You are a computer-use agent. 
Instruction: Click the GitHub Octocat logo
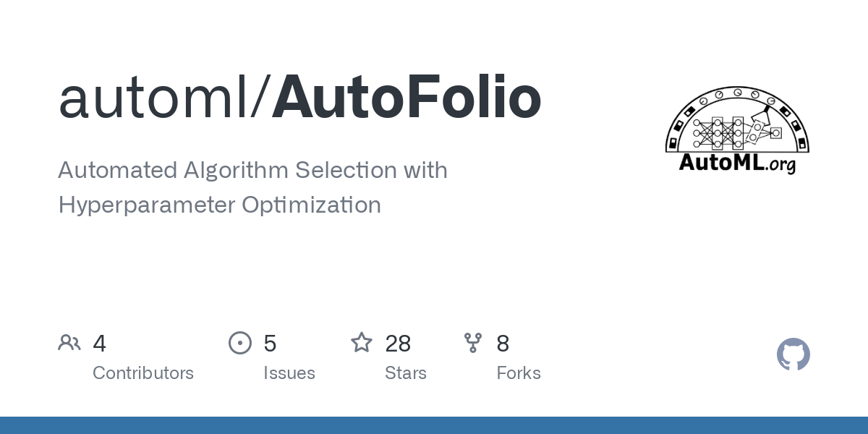(x=793, y=355)
